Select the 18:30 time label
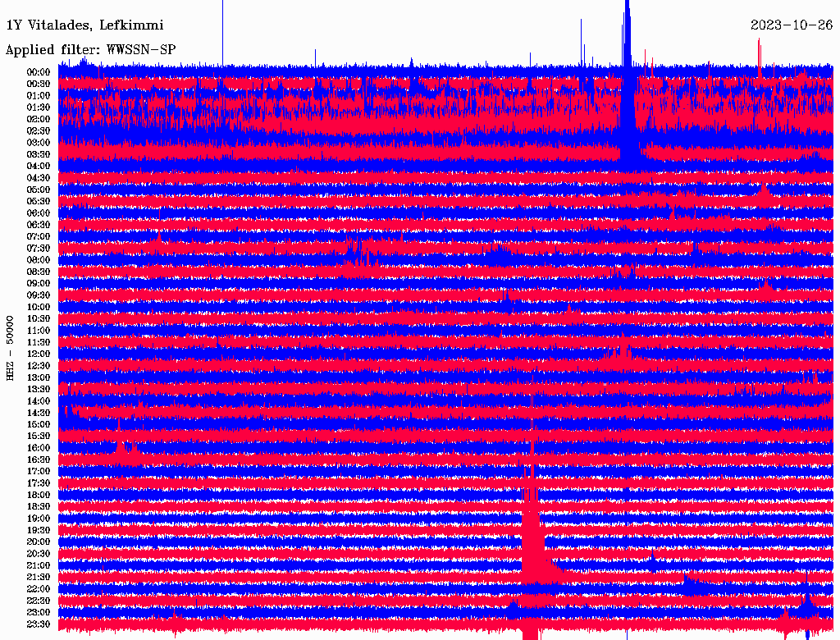This screenshot has width=840, height=640. point(39,506)
